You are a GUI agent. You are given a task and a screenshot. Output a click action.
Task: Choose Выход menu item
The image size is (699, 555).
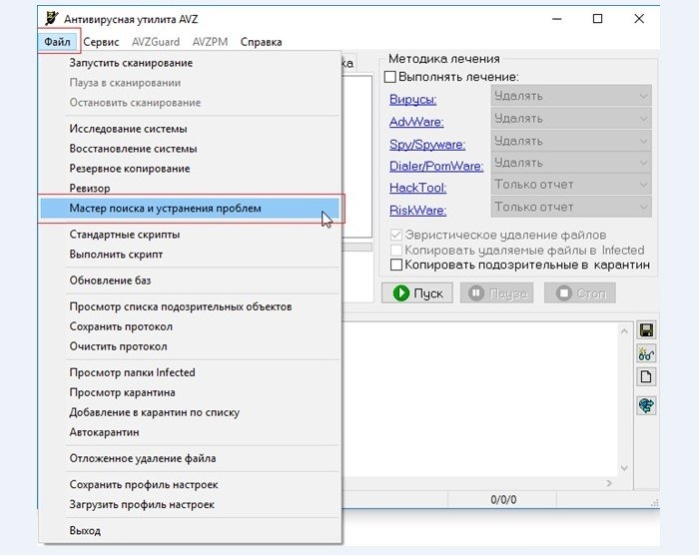(190, 530)
